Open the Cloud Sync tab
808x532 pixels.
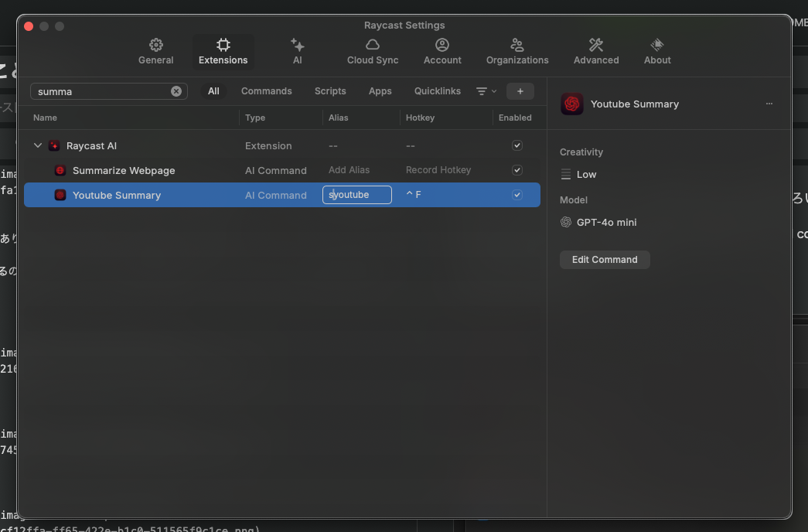373,52
